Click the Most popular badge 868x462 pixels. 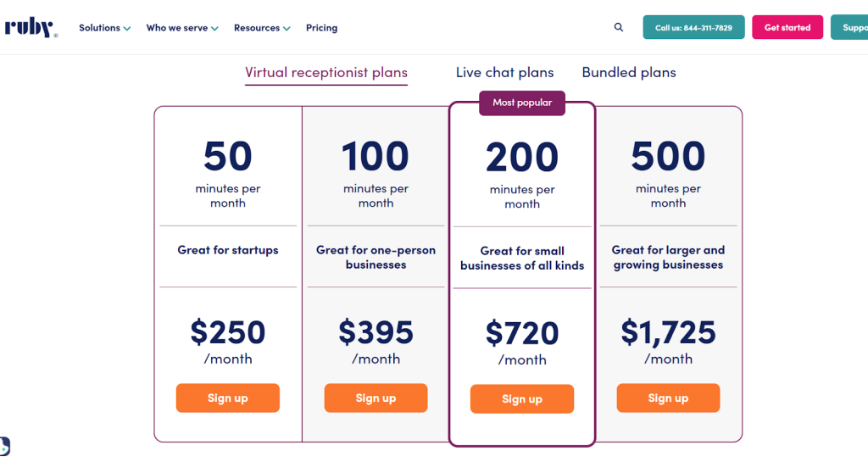(522, 103)
